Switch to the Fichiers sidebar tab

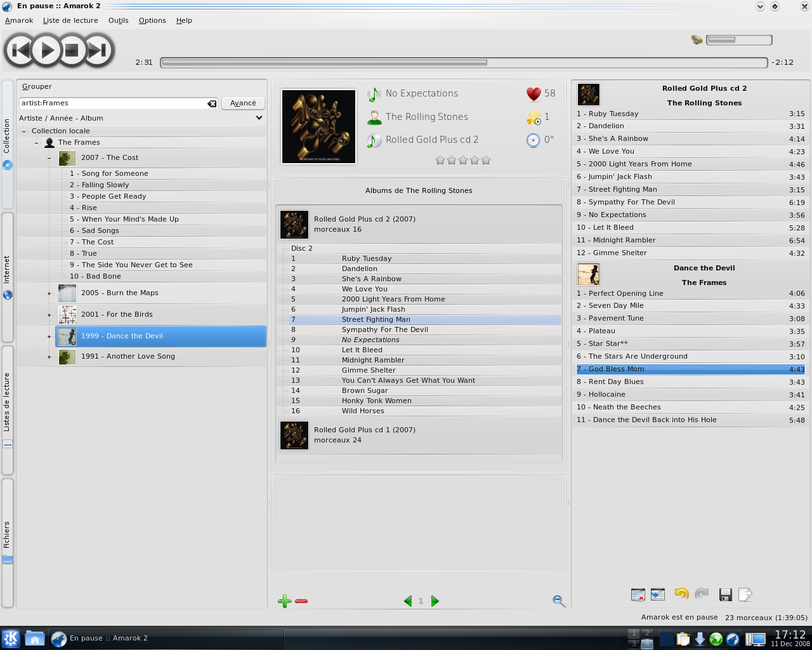(8, 543)
